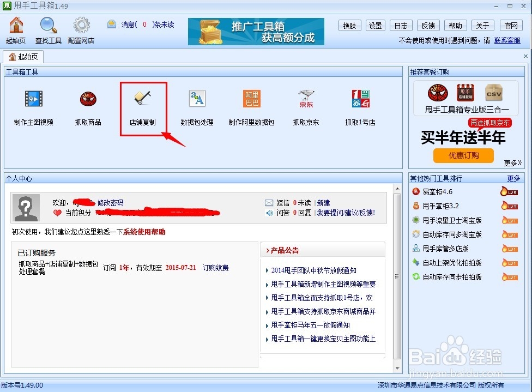Select the 起始页 tab

tap(23, 57)
